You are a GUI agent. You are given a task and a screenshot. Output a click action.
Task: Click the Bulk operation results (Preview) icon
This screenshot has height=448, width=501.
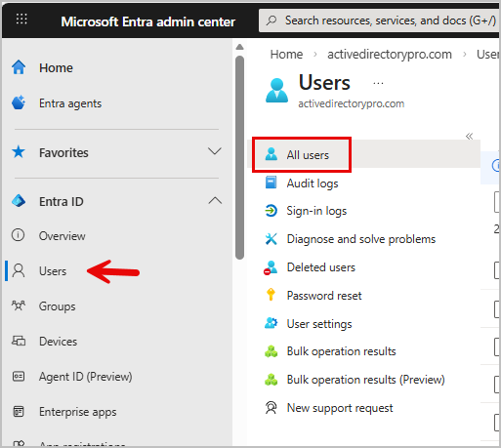[271, 380]
